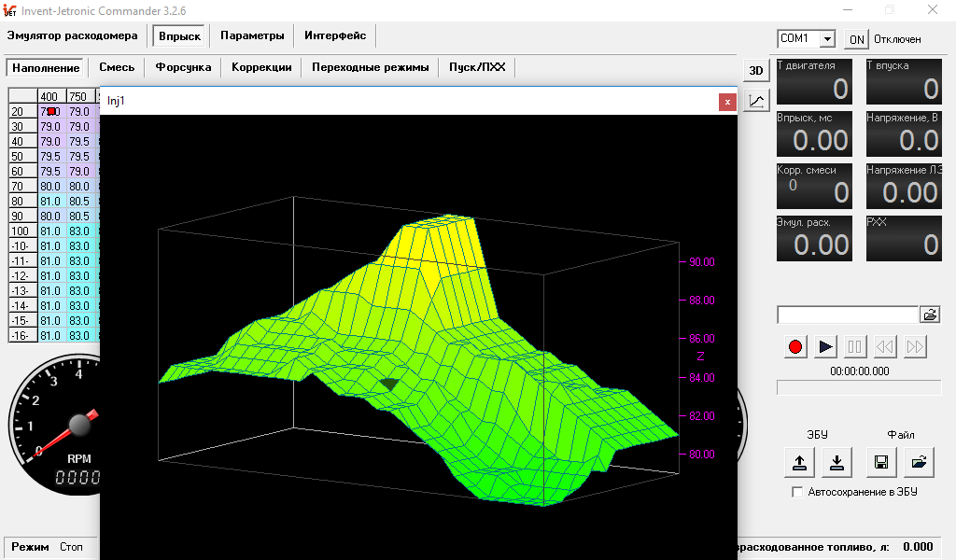
Task: Toggle the ON connection button
Action: click(857, 39)
